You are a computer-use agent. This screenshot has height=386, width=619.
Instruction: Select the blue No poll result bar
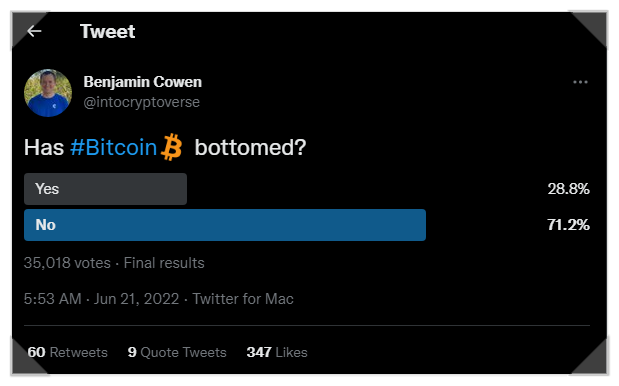[225, 225]
